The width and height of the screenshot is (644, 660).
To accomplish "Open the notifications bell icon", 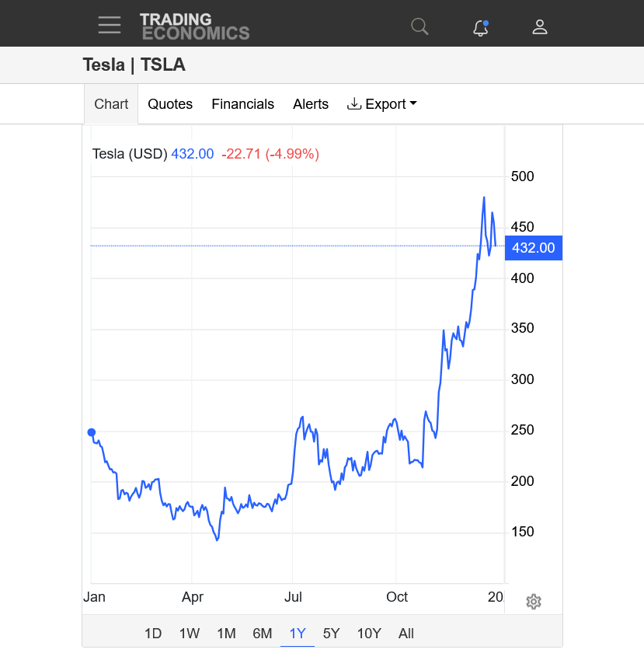I will (x=480, y=28).
